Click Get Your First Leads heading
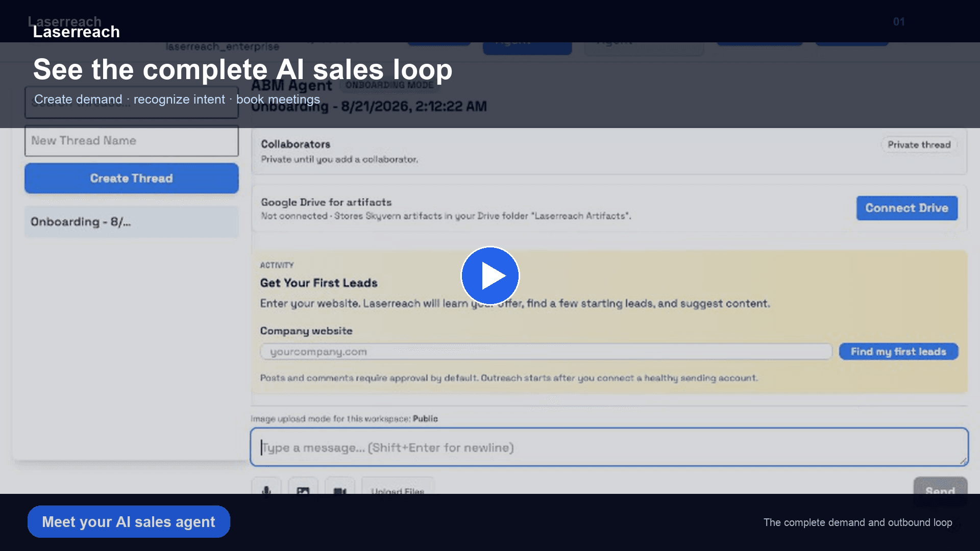 click(318, 283)
